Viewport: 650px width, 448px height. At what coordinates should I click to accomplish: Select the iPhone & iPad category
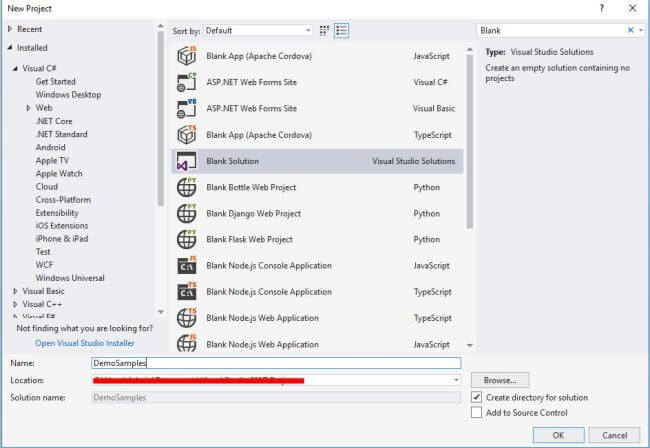click(62, 239)
